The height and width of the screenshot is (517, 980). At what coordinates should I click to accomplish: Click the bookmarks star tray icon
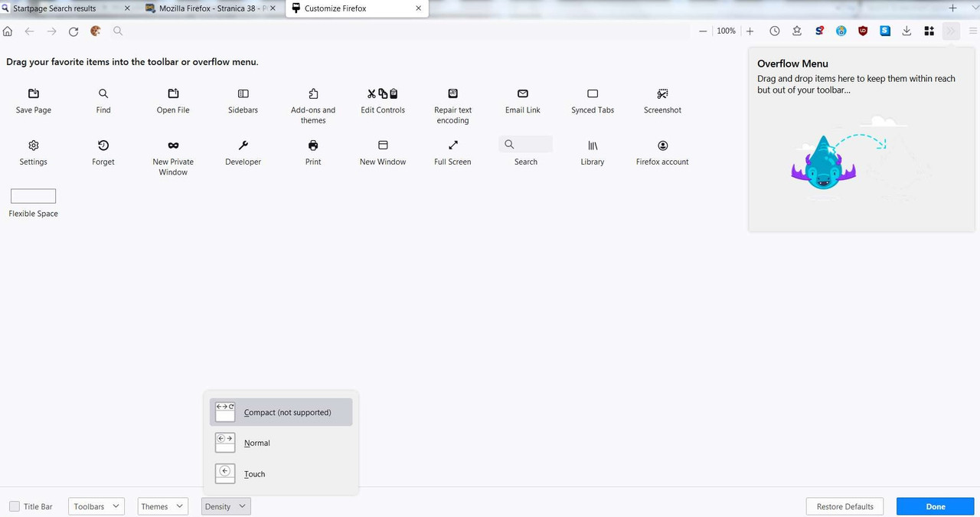797,31
